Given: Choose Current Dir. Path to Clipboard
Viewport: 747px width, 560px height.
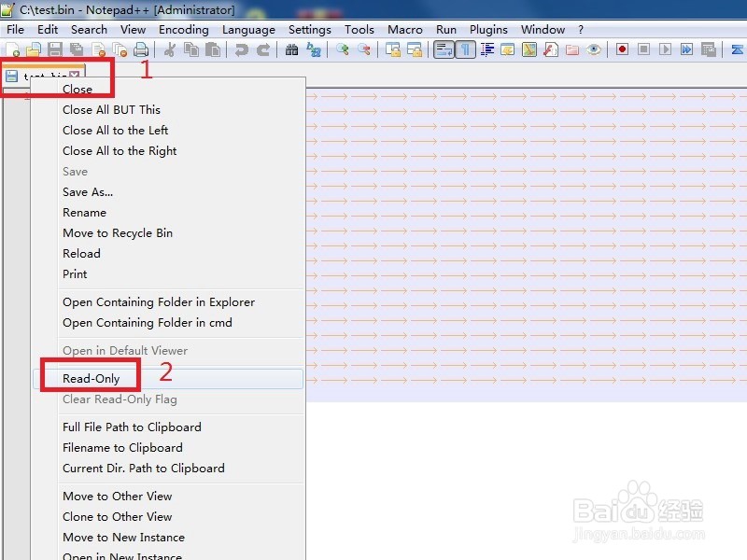Looking at the screenshot, I should [x=168, y=469].
